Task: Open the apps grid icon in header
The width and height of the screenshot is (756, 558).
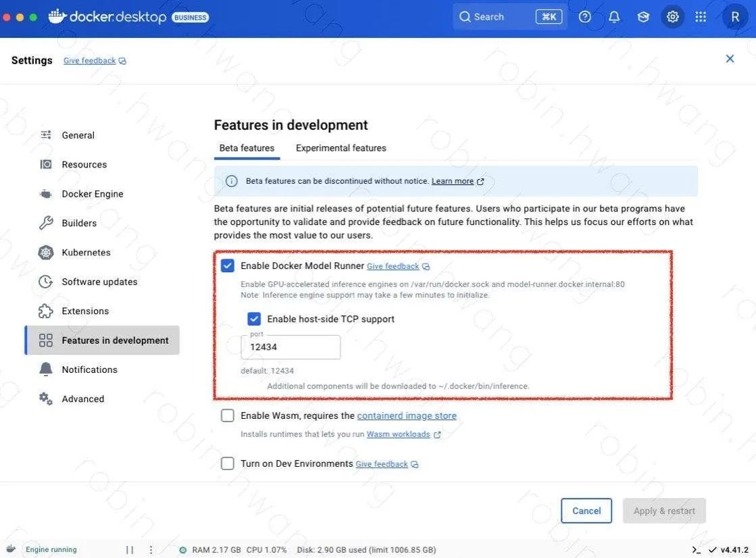Action: [701, 17]
